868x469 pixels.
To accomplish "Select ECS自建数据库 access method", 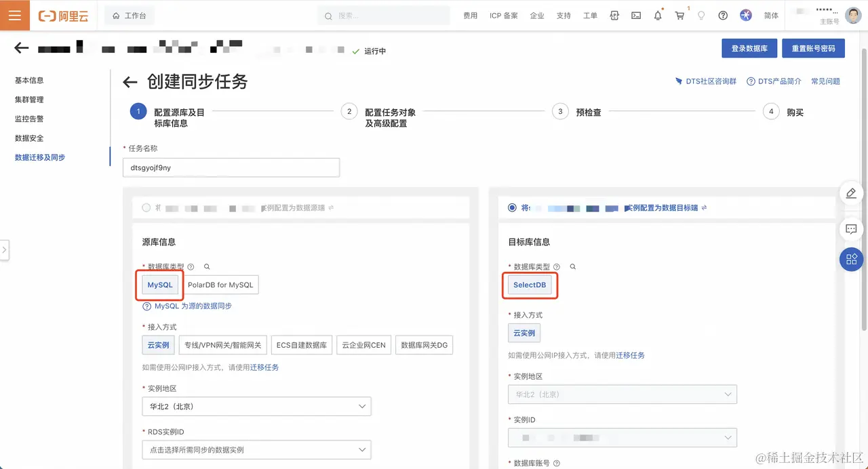I will point(302,345).
